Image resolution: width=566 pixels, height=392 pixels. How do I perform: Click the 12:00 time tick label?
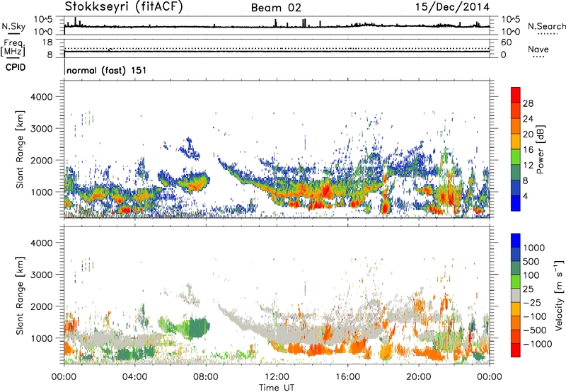(277, 377)
